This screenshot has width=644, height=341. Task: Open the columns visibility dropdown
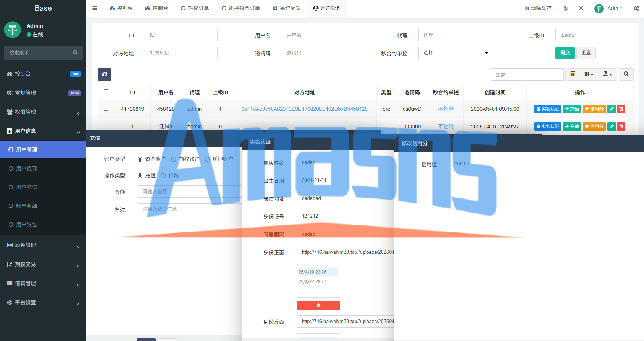[589, 74]
